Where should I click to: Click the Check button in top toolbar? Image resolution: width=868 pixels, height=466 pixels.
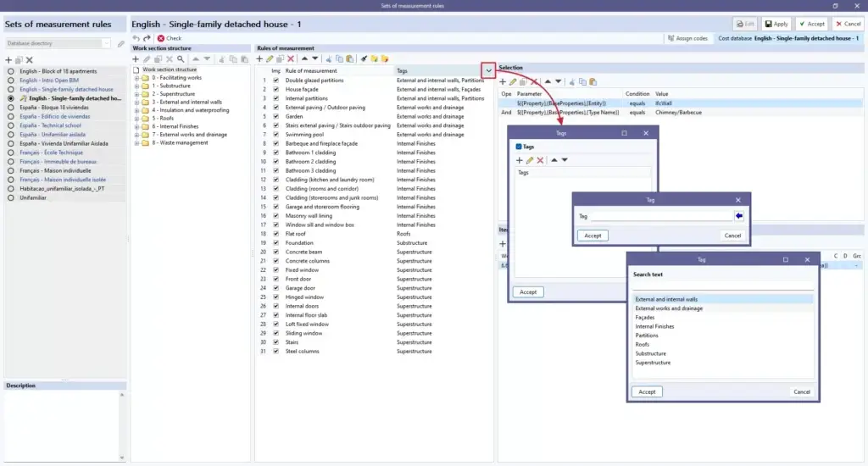pos(169,38)
